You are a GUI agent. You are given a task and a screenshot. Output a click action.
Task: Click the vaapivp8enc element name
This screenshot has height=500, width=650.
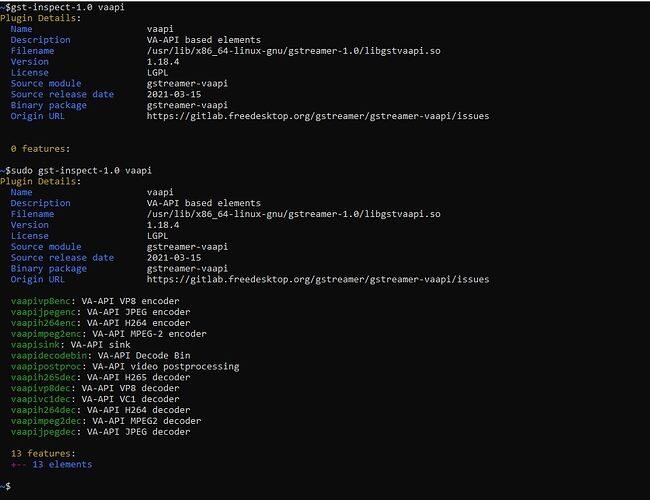pos(41,301)
